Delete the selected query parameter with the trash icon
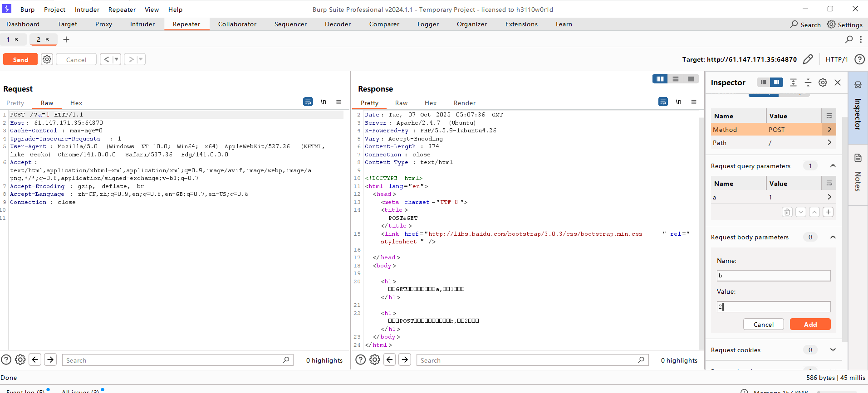Screen dimensions: 868x393 [x=787, y=212]
